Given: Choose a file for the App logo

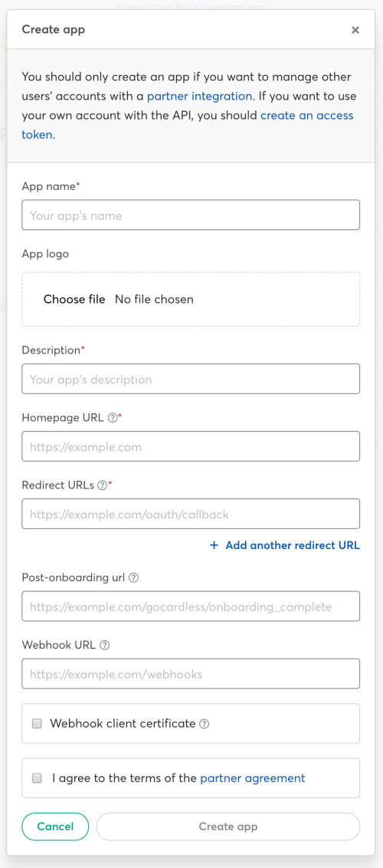Looking at the screenshot, I should point(74,300).
